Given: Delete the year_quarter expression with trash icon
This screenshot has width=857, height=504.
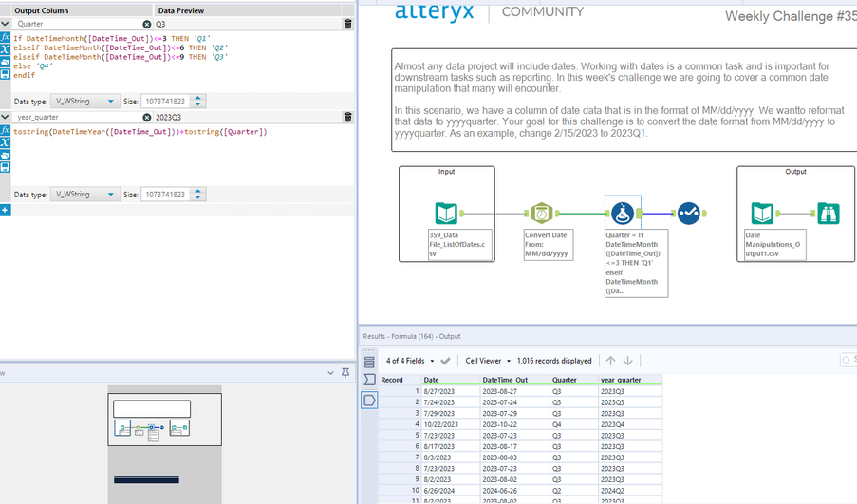Looking at the screenshot, I should [x=347, y=117].
